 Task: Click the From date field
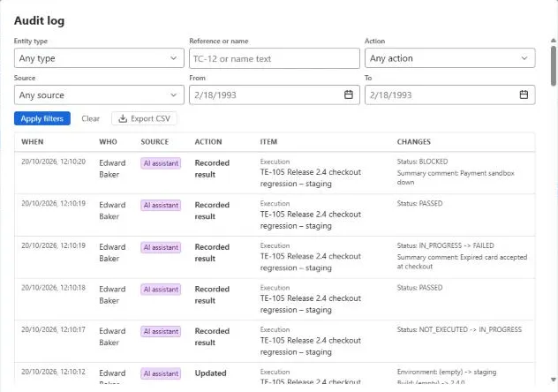coord(275,95)
